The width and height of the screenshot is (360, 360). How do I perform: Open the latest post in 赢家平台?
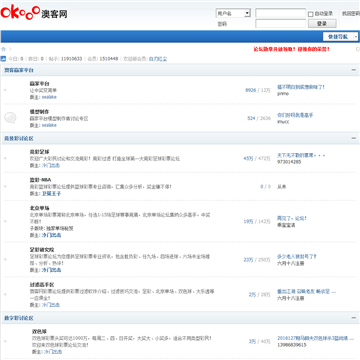(301, 87)
